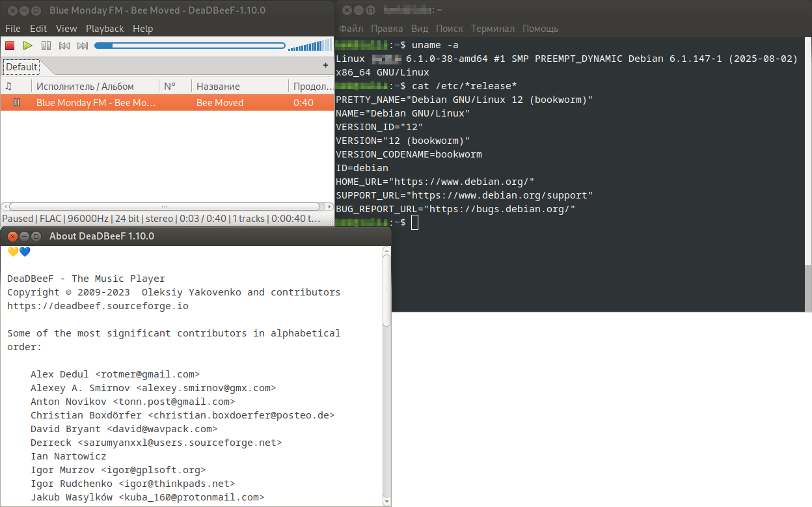Start playback with the green play button
812x507 pixels.
(x=28, y=46)
